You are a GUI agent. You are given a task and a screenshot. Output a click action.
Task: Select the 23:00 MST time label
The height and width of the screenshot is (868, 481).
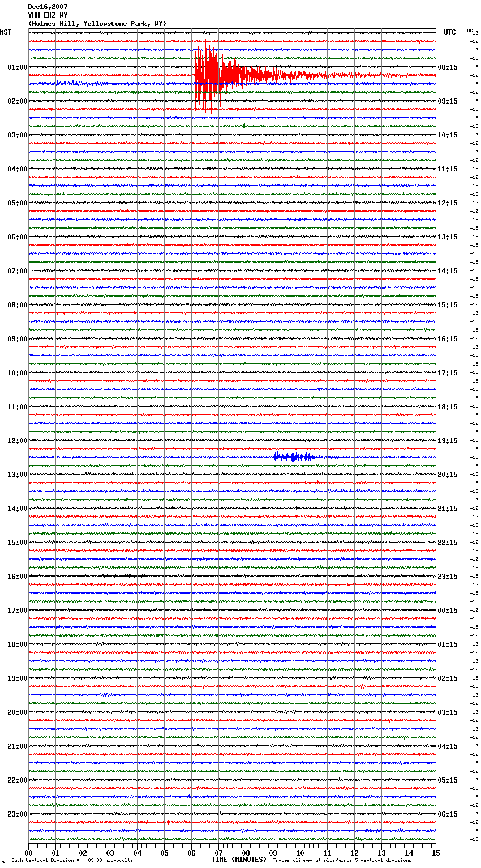click(17, 814)
